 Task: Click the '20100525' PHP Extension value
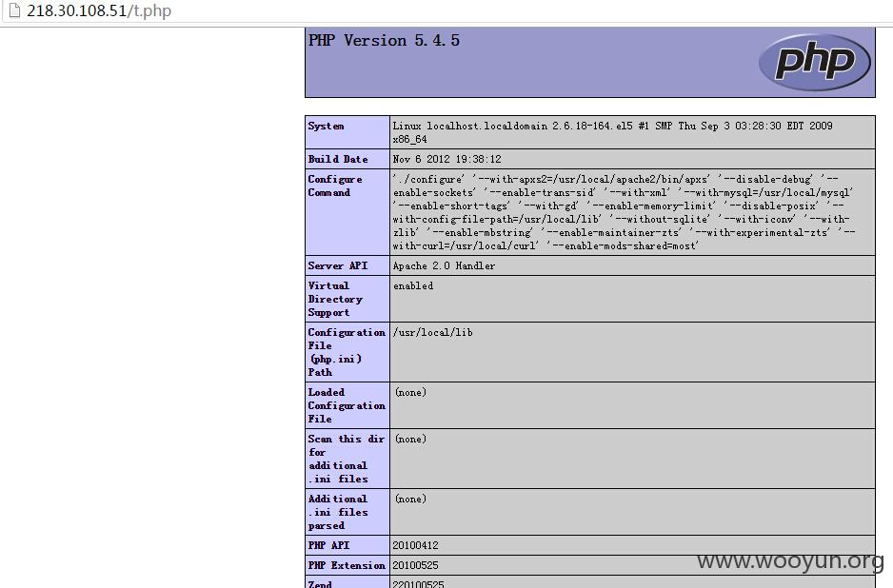415,565
